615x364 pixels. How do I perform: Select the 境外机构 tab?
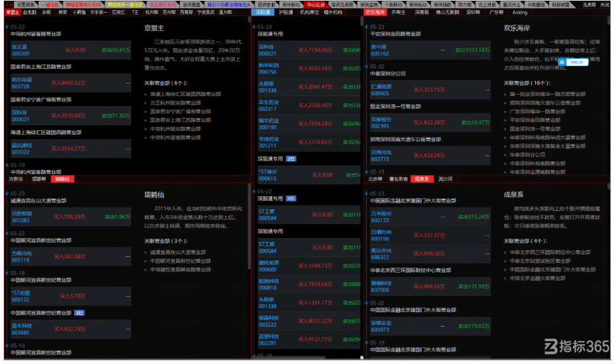(x=333, y=12)
